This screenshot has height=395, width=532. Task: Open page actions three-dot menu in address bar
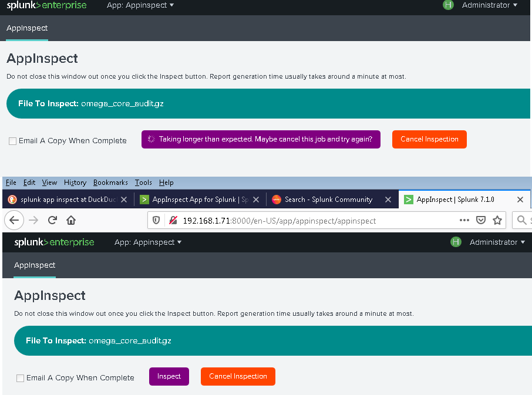tap(464, 220)
